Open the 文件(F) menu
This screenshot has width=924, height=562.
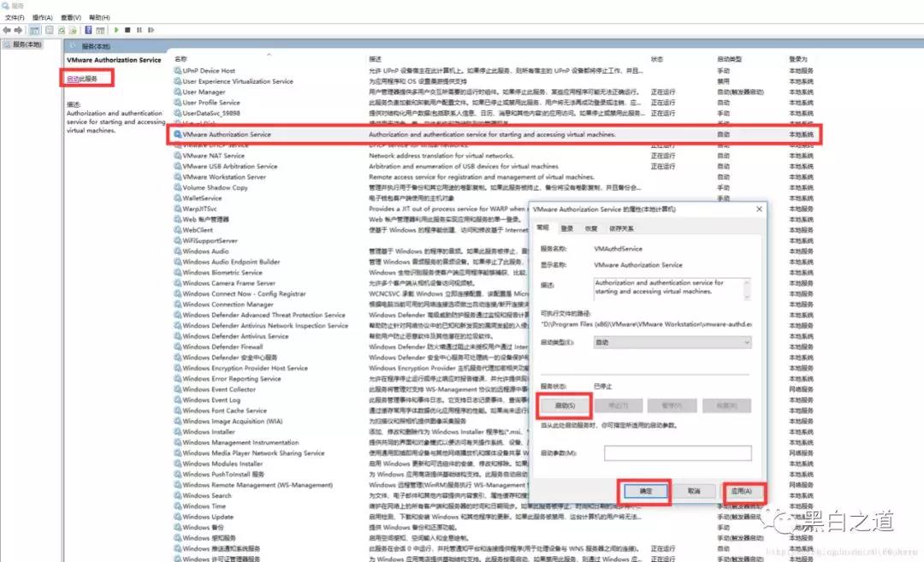click(15, 18)
